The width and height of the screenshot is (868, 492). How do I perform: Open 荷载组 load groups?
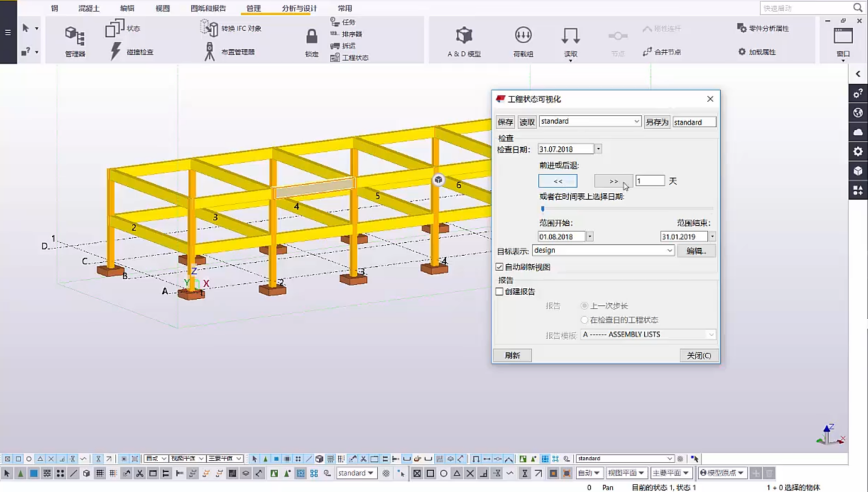point(523,41)
